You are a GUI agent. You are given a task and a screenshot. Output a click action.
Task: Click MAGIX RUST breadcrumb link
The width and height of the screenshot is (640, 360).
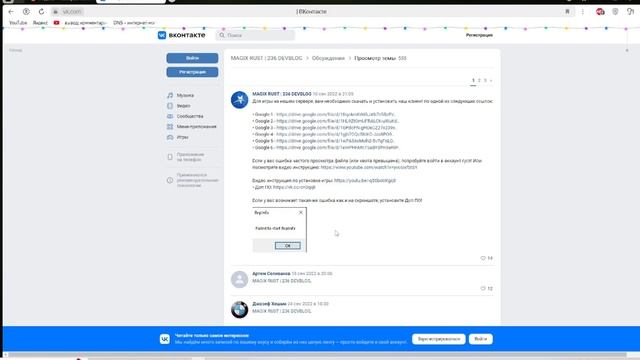coord(267,58)
